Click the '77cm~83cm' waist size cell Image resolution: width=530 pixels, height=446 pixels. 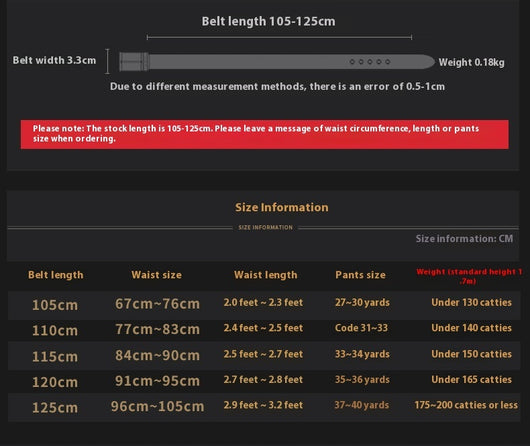[x=158, y=329]
